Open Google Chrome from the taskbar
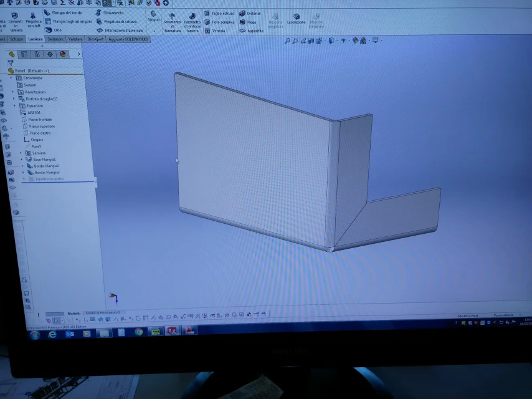532x399 pixels. tap(138, 332)
